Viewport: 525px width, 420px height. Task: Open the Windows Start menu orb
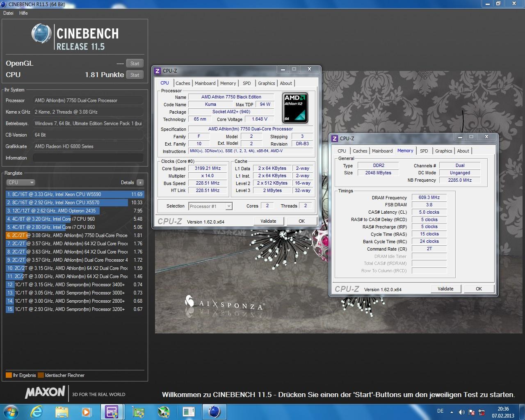pyautogui.click(x=11, y=411)
